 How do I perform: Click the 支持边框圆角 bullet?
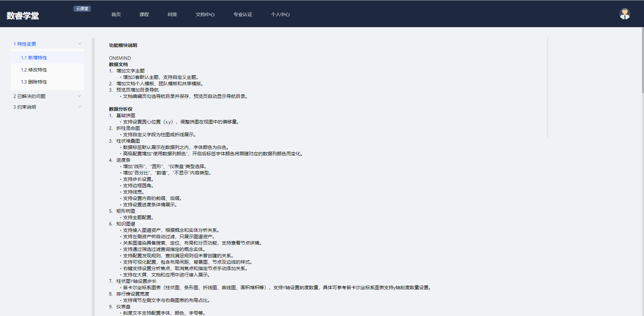coord(138,186)
